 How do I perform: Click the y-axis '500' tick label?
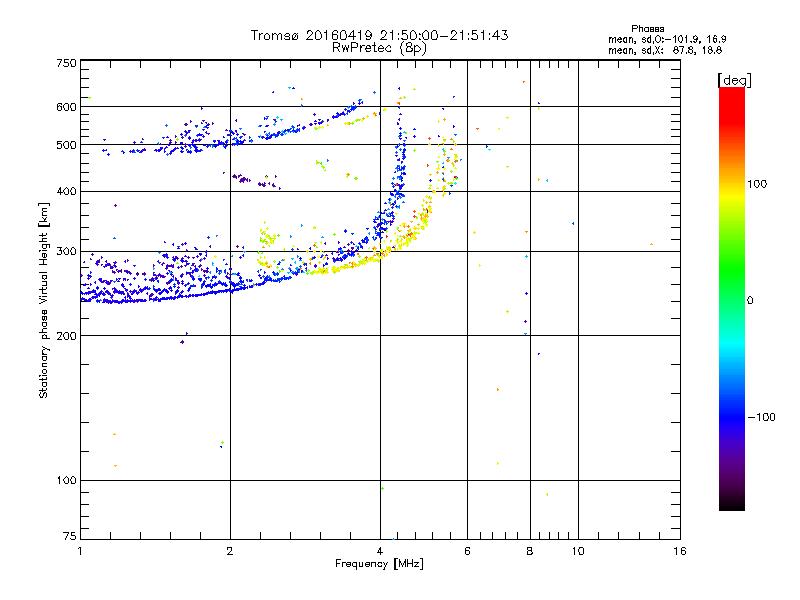(66, 145)
